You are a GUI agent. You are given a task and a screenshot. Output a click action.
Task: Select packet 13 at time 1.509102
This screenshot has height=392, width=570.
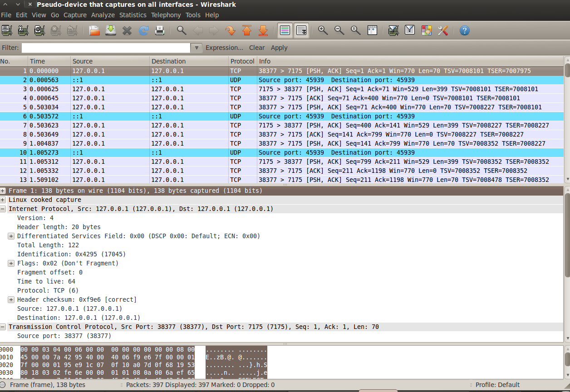[x=282, y=180]
